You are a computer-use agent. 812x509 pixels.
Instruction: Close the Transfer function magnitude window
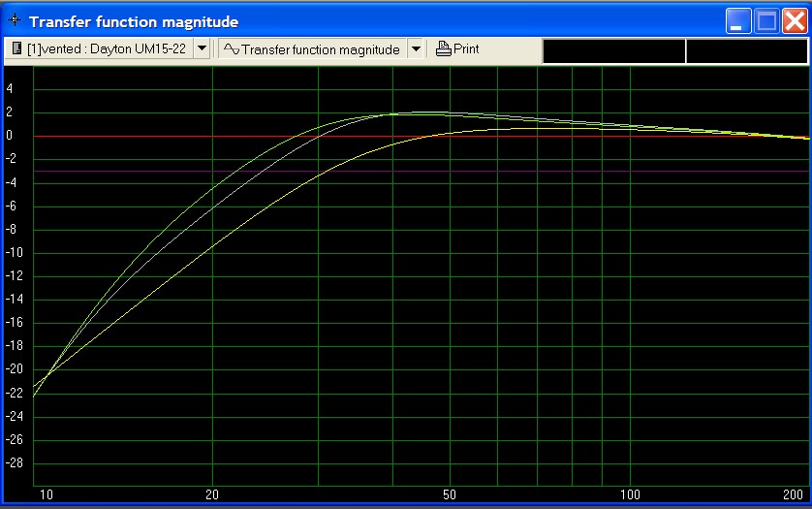click(x=795, y=21)
